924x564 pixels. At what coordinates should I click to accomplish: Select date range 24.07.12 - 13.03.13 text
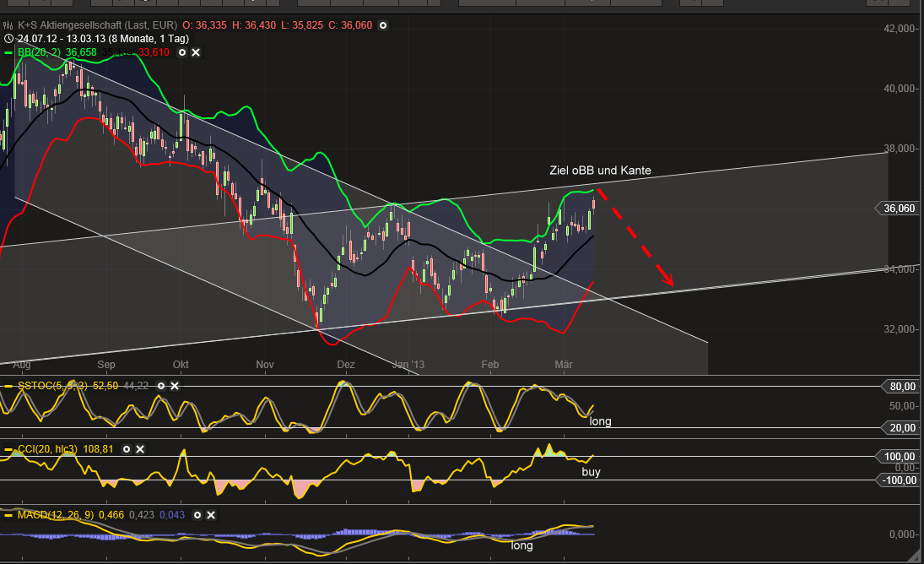(62, 39)
